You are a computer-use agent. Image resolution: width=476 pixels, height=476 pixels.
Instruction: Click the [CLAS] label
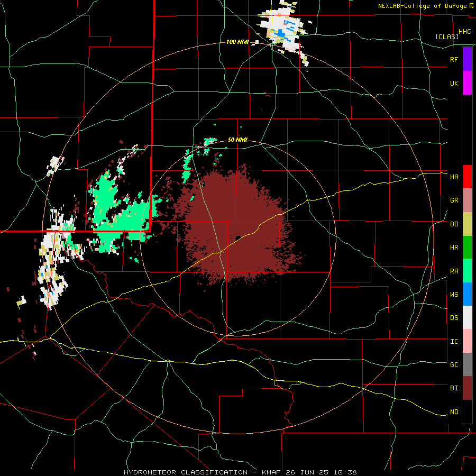[447, 36]
